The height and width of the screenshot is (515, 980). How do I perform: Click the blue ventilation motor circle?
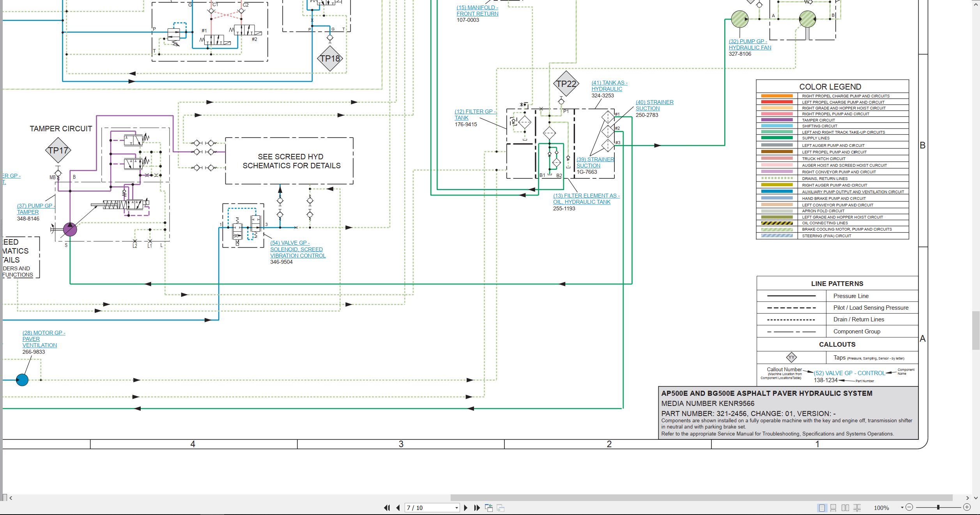coord(22,380)
